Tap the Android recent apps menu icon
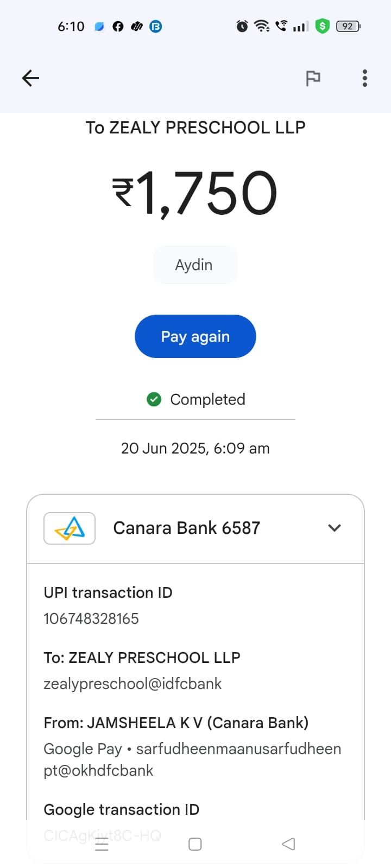 coord(102,844)
